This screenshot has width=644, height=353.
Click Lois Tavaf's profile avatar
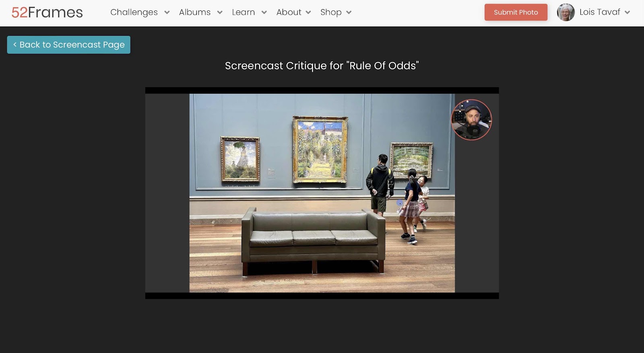pyautogui.click(x=566, y=12)
